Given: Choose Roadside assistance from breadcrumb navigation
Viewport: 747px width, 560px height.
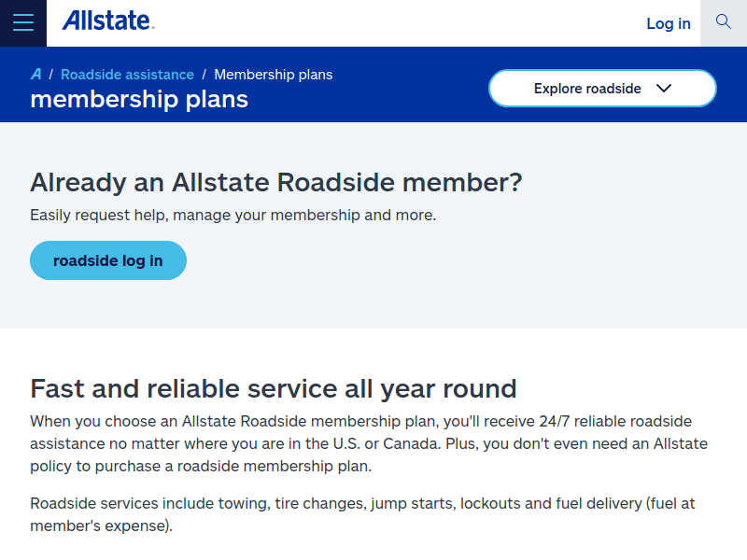Looking at the screenshot, I should pos(127,75).
